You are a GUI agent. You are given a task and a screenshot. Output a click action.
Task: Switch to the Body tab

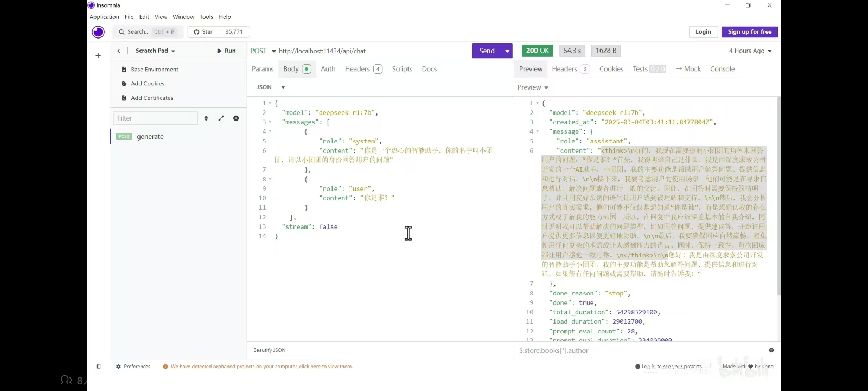tap(297, 69)
